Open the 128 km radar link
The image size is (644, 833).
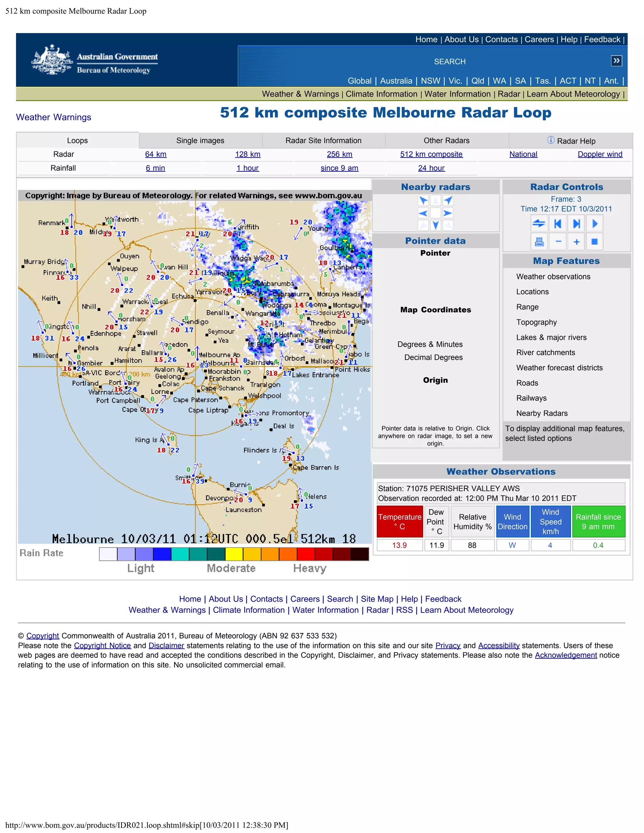(x=247, y=154)
